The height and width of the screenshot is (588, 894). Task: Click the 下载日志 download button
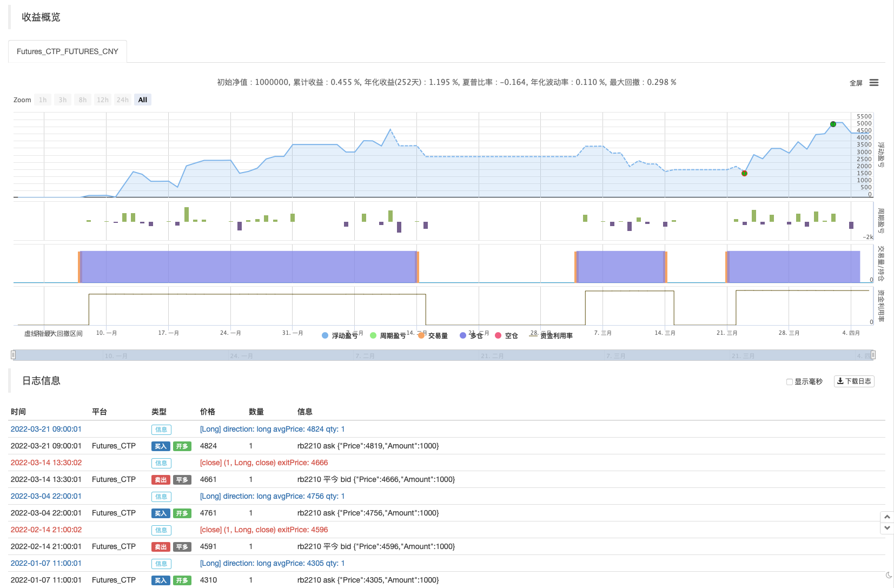[854, 381]
